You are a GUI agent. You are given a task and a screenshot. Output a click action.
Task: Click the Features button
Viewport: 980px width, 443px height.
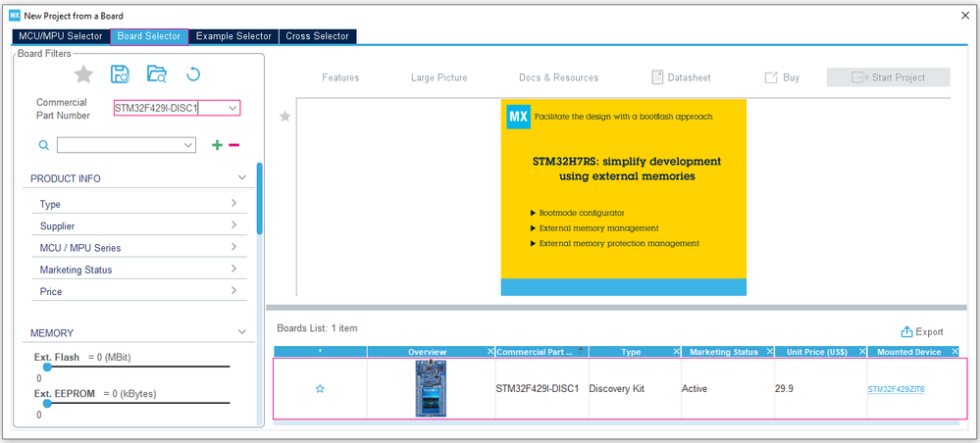340,77
